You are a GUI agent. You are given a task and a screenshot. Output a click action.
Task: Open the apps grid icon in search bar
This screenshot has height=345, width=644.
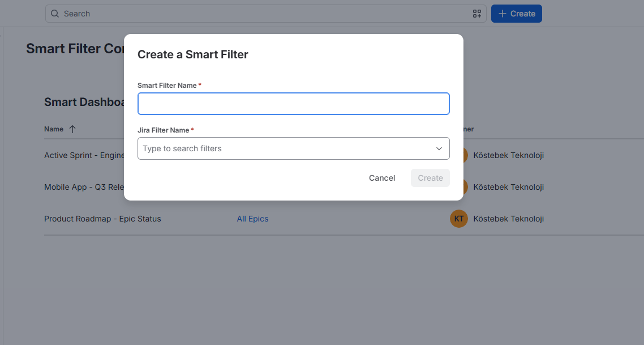(477, 14)
